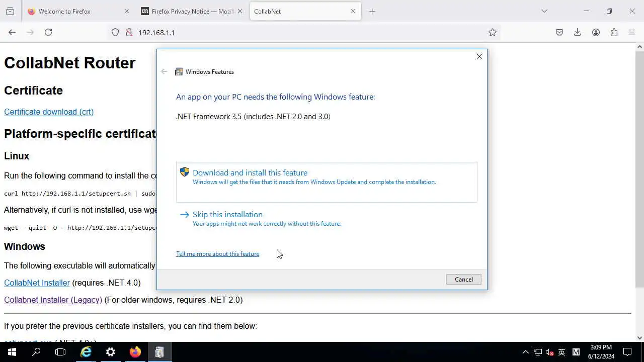Open Firefox application hamburger menu
Viewport: 644px width, 362px height.
[x=632, y=32]
